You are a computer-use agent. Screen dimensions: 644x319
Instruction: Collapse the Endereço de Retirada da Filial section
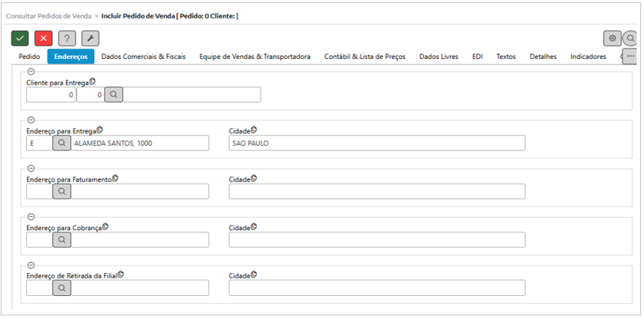[31, 265]
